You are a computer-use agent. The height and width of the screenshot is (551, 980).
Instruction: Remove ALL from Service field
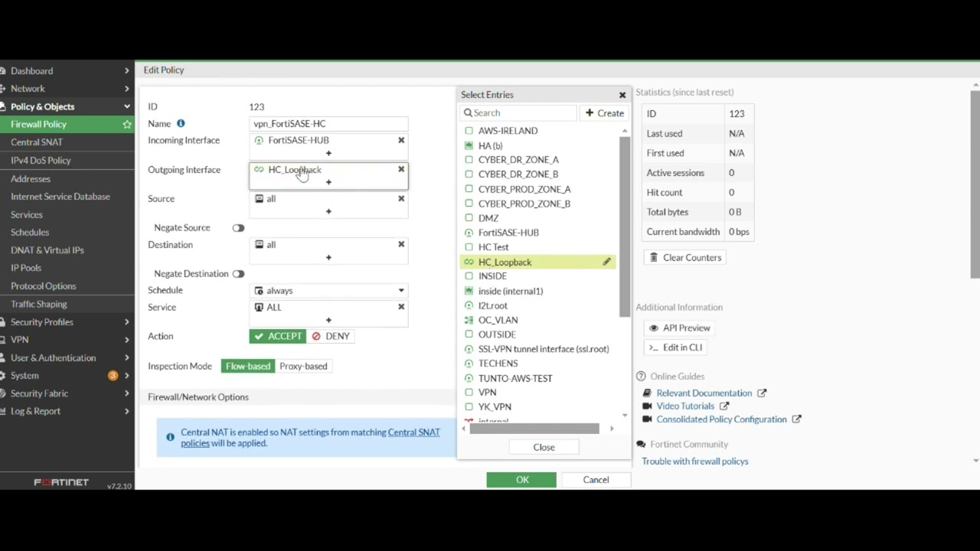click(x=401, y=307)
